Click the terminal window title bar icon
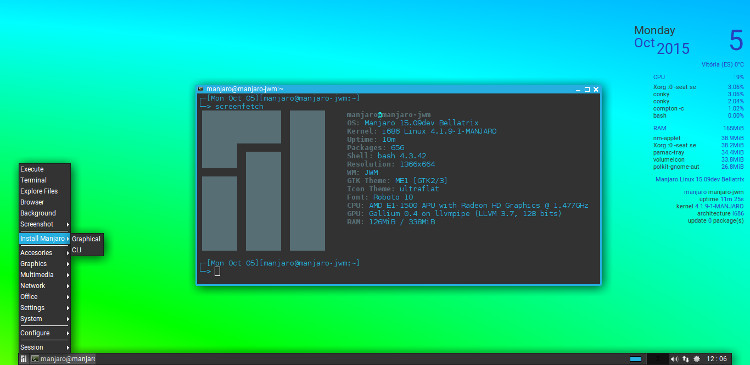Screen dimensions: 750x365 pyautogui.click(x=201, y=89)
